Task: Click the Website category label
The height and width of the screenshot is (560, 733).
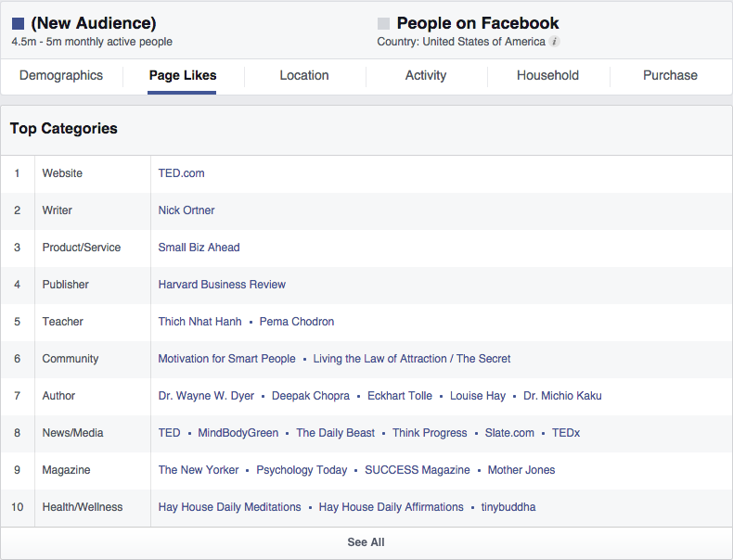Action: [62, 173]
